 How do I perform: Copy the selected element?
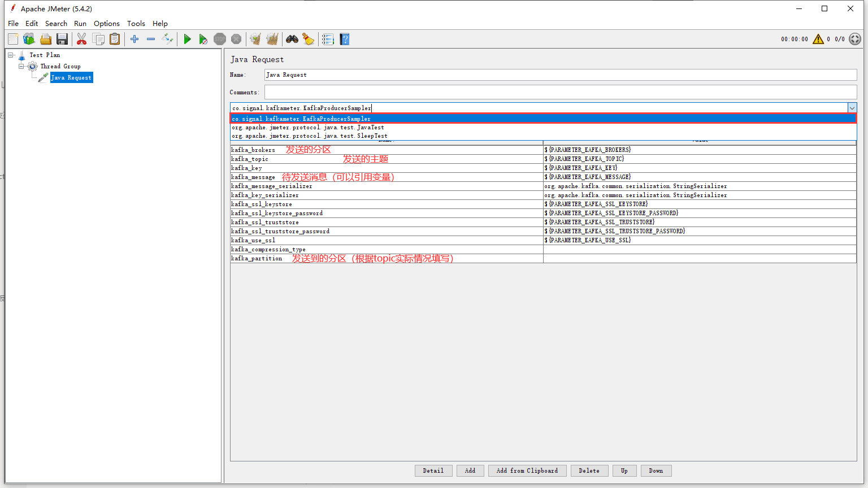pos(98,39)
